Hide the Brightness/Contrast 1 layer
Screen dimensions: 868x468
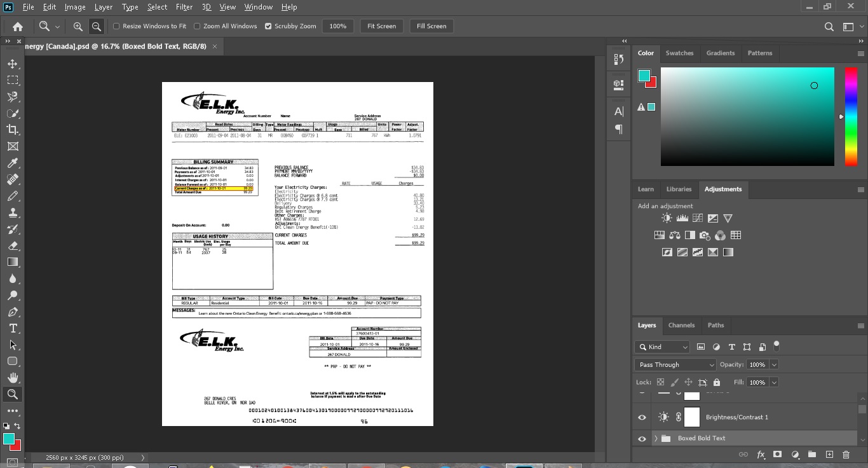click(x=642, y=417)
